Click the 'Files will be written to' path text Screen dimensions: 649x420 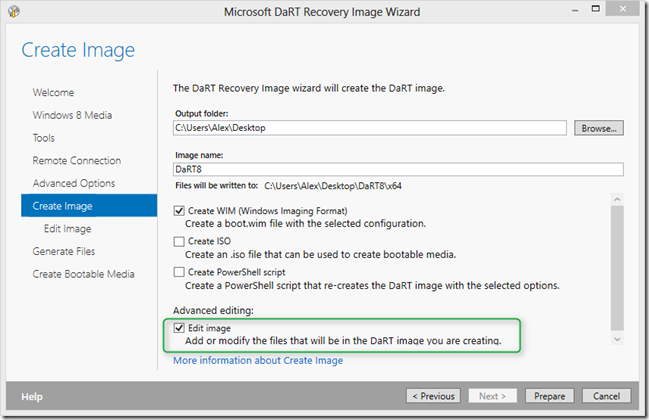pos(333,186)
